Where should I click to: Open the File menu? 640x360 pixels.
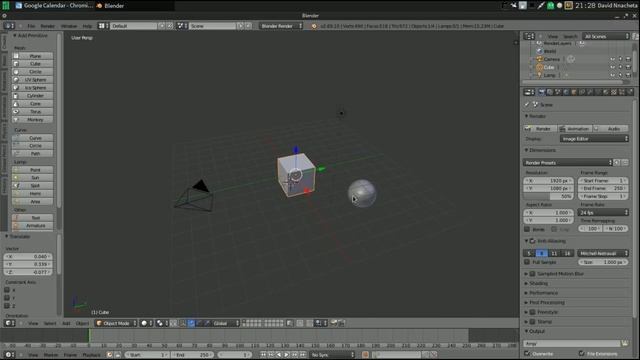click(31, 26)
